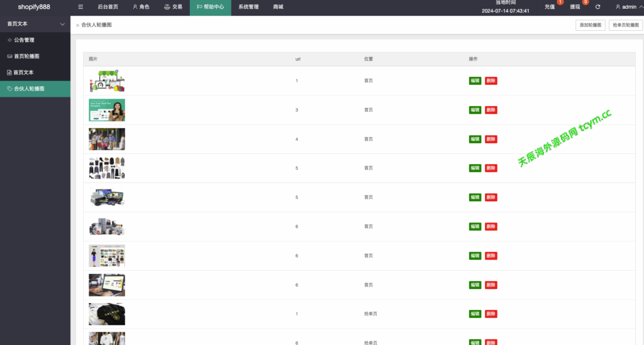The width and height of the screenshot is (644, 345).
Task: Click the 抢单页轮播图 button
Action: 626,25
